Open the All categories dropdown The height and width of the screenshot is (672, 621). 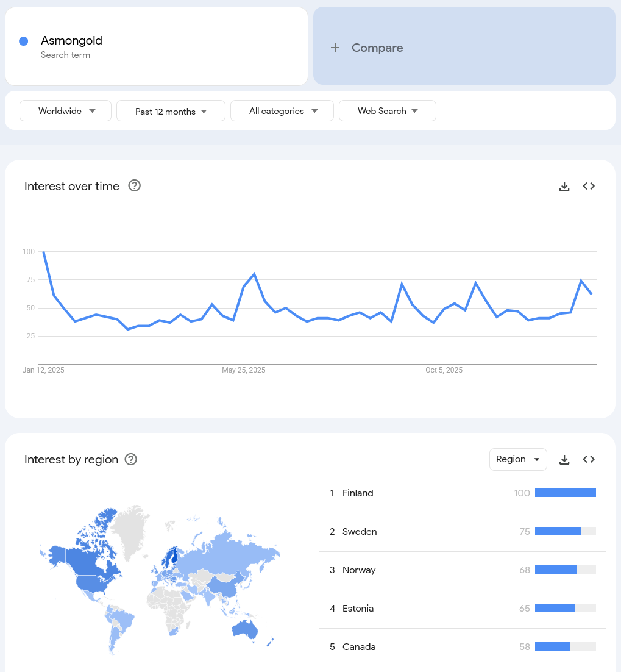(x=282, y=111)
